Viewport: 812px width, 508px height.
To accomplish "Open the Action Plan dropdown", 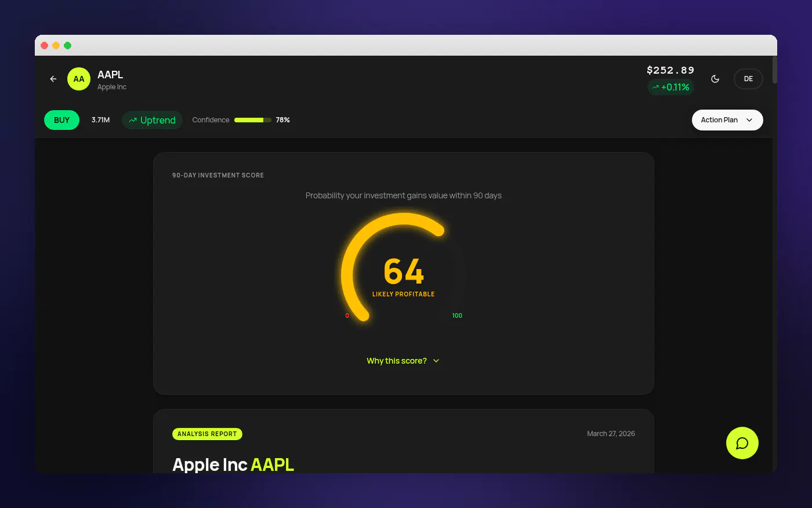I will (727, 120).
